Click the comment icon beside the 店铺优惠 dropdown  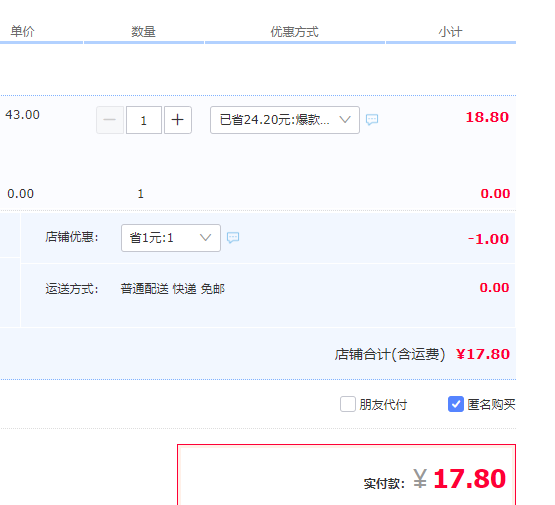coord(233,237)
